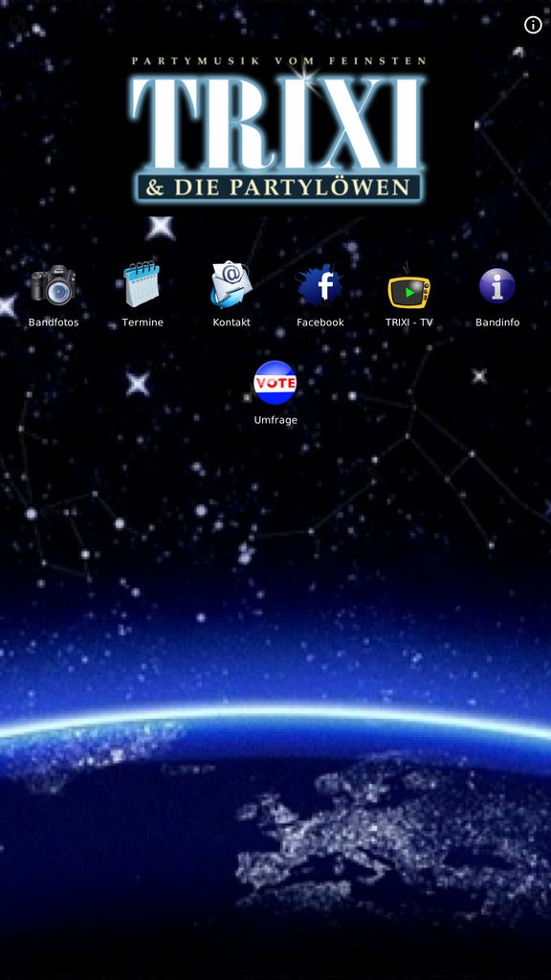Launch the TRIXI - TV television icon
Image resolution: width=551 pixels, height=980 pixels.
tap(409, 285)
